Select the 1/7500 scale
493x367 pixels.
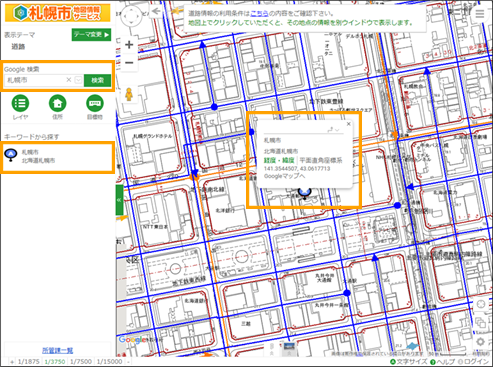(81, 362)
